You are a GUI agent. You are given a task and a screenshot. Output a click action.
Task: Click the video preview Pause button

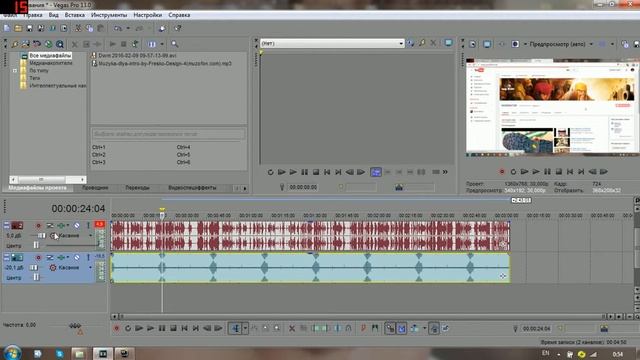click(547, 172)
